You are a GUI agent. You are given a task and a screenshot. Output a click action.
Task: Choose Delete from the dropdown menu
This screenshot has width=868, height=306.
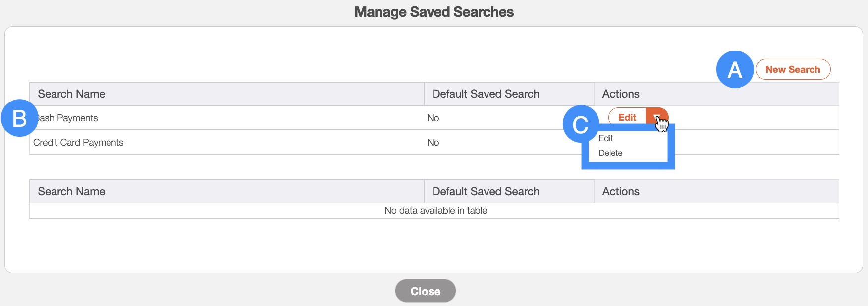[610, 153]
